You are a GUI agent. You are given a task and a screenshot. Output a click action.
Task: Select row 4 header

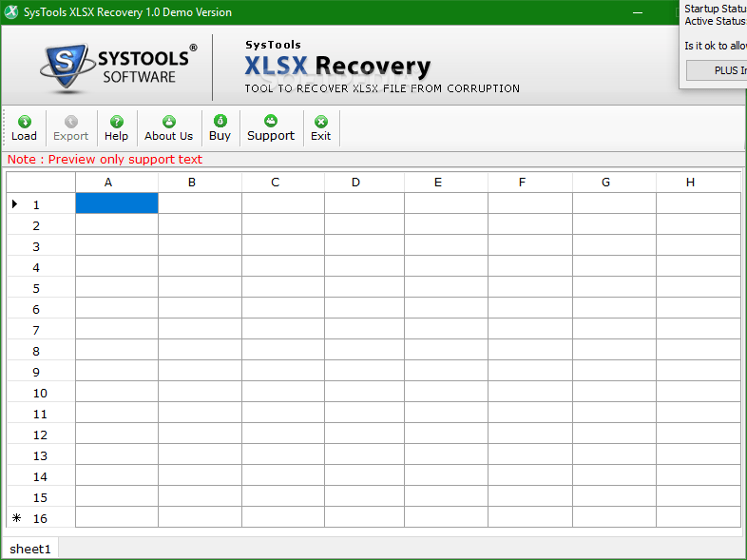(41, 266)
